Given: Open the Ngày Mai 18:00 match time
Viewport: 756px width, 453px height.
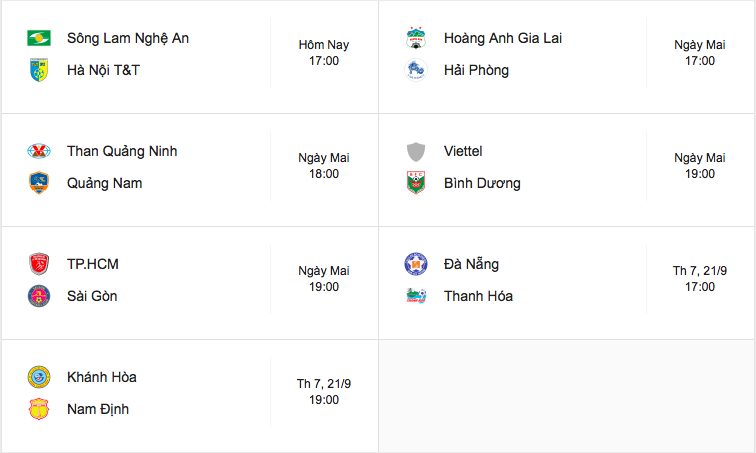Looking at the screenshot, I should [324, 166].
